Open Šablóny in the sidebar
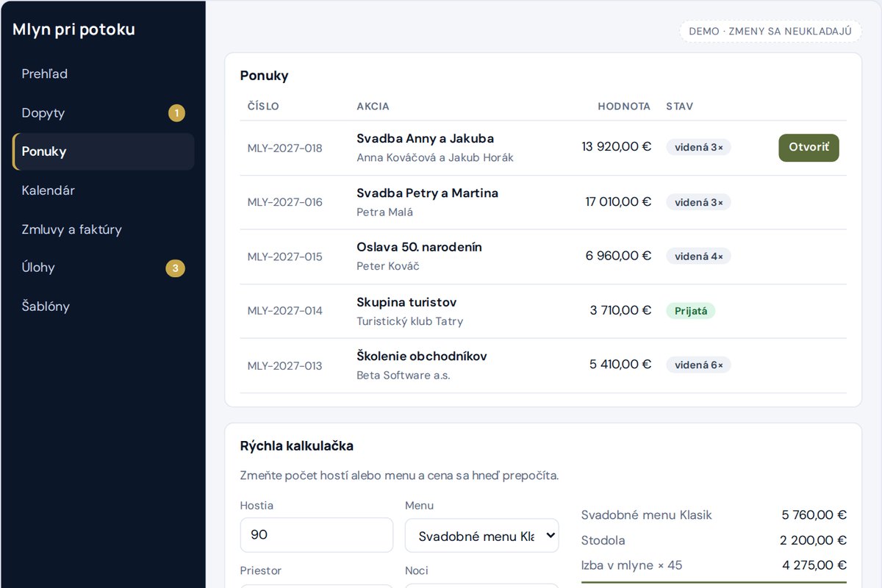 coord(103,306)
